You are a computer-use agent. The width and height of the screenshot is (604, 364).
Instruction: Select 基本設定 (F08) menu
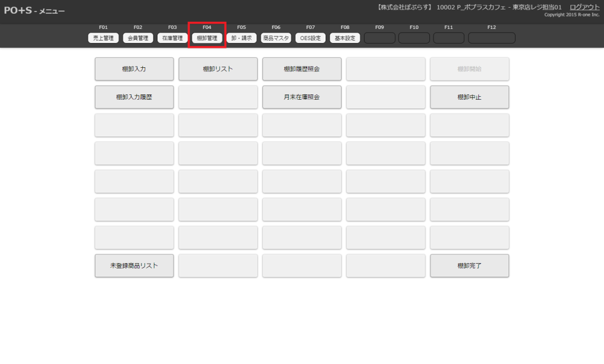[x=345, y=38]
